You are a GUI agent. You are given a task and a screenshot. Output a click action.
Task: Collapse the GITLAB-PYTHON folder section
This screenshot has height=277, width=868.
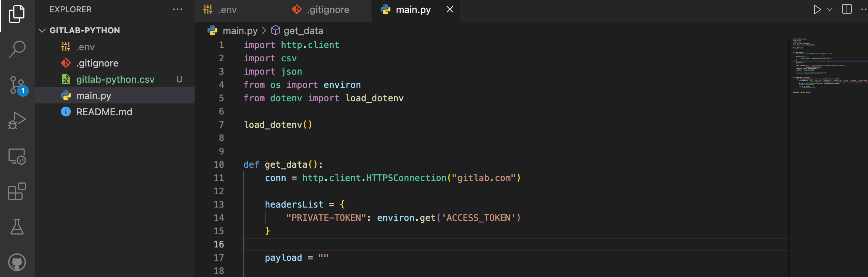click(42, 30)
